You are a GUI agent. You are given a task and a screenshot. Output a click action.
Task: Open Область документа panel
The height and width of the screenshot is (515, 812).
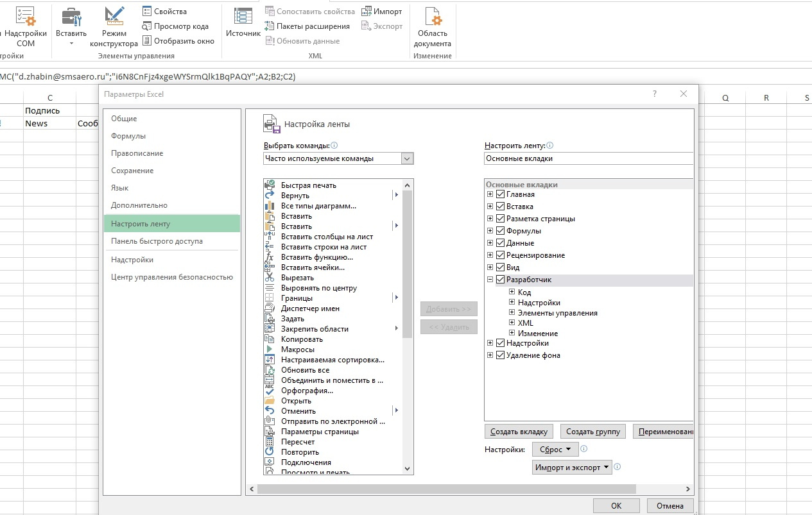433,27
